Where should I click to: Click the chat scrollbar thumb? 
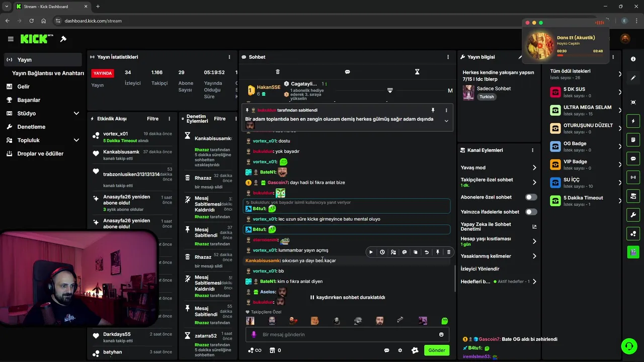tap(455, 279)
